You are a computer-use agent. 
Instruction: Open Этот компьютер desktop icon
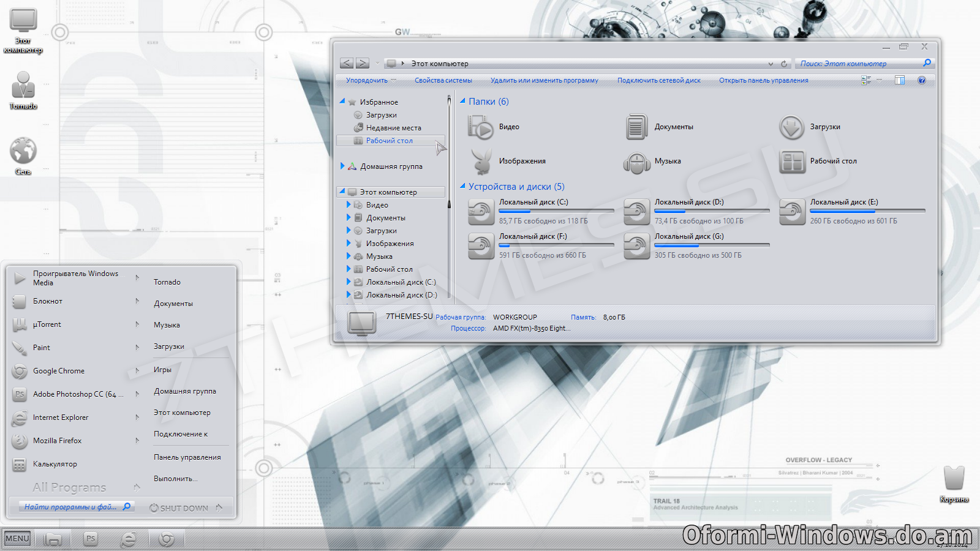tap(23, 31)
